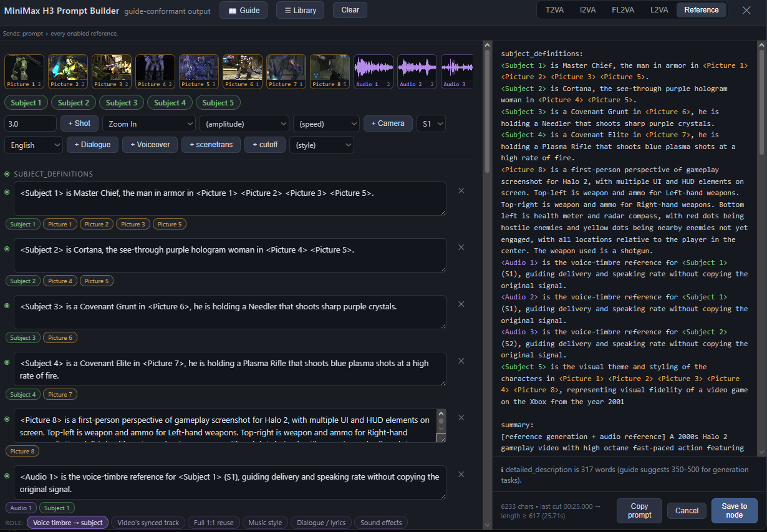Select the Picture 4 thumbnail
Viewport: 767px width, 532px height.
coord(155,71)
